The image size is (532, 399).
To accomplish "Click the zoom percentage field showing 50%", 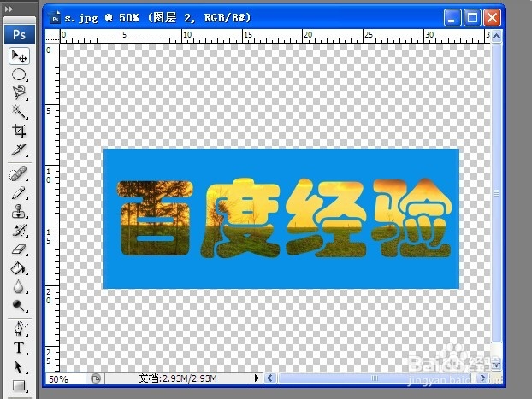I will pyautogui.click(x=66, y=378).
